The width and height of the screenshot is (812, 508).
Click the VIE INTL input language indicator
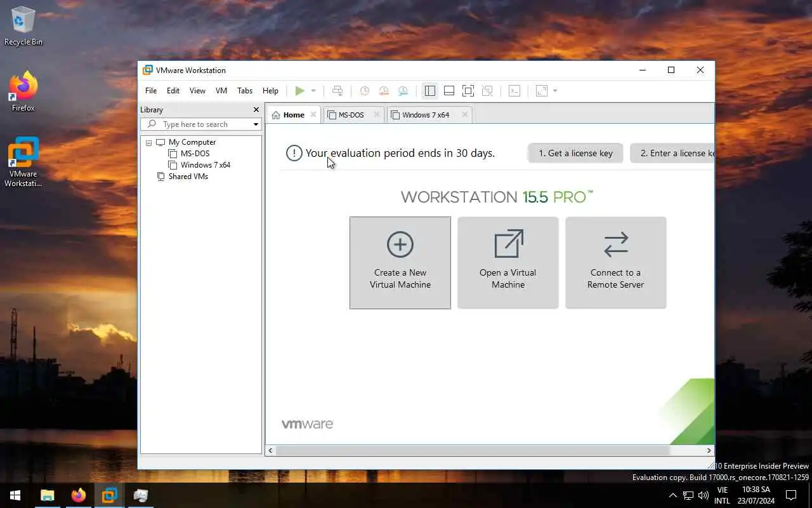tap(722, 495)
